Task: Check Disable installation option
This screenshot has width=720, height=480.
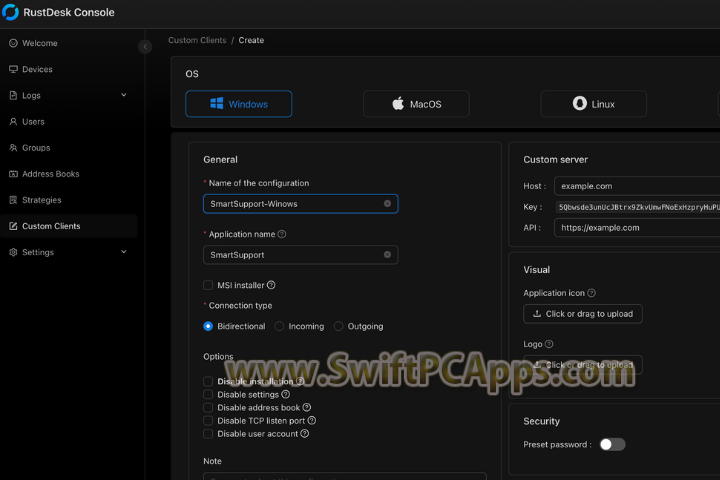Action: point(208,381)
